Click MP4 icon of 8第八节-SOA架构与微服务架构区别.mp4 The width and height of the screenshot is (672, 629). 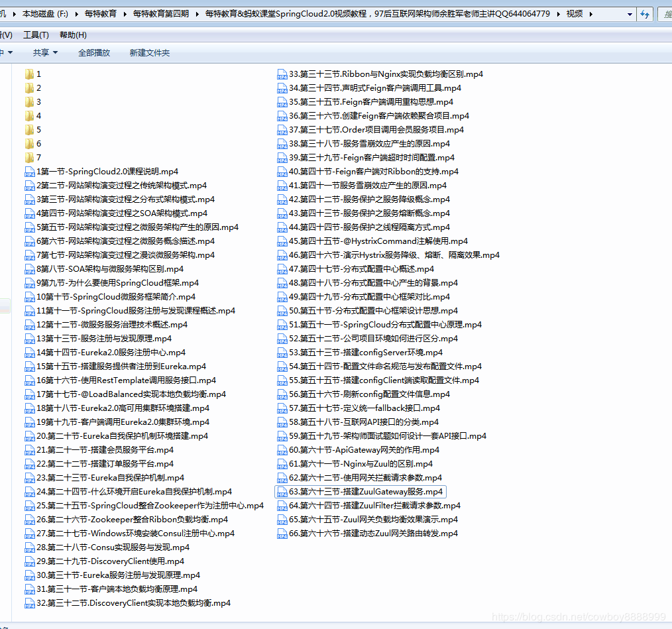[30, 269]
